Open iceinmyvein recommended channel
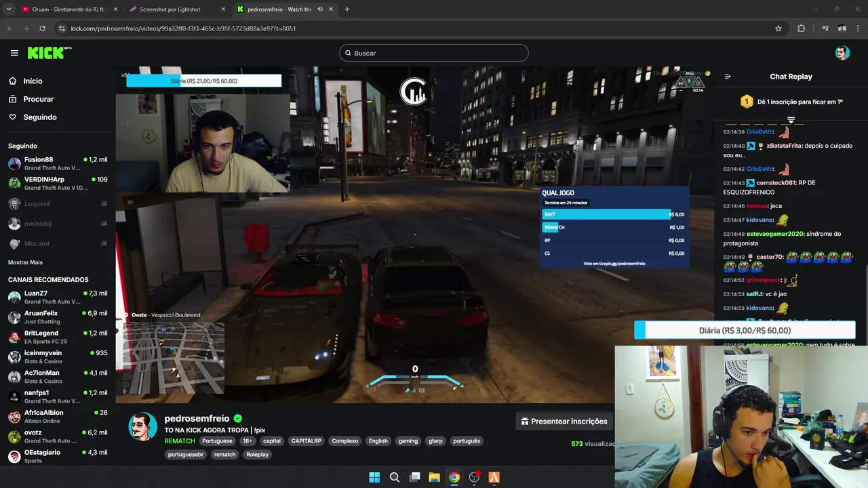The image size is (868, 488). (x=58, y=357)
